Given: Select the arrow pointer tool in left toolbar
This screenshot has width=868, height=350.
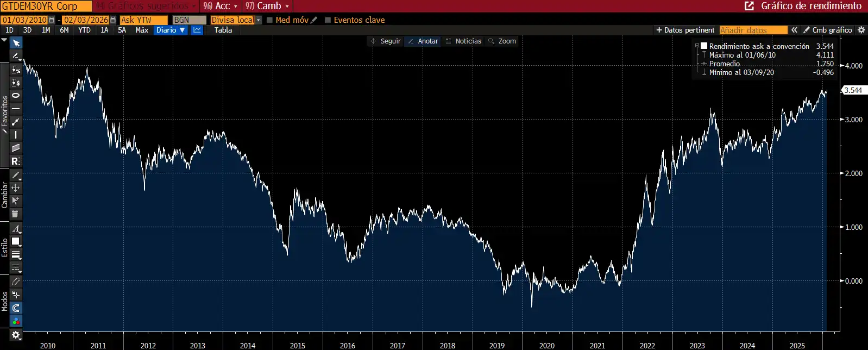Looking at the screenshot, I should [16, 43].
